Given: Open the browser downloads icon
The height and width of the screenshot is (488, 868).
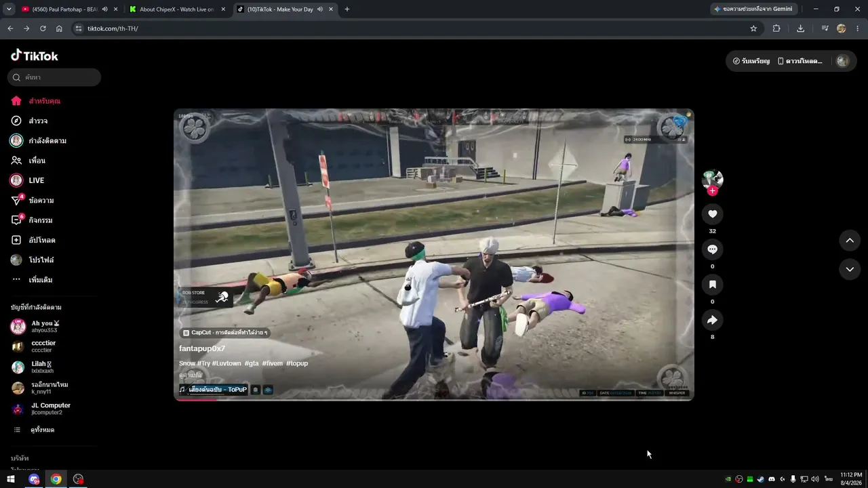Looking at the screenshot, I should pos(801,28).
